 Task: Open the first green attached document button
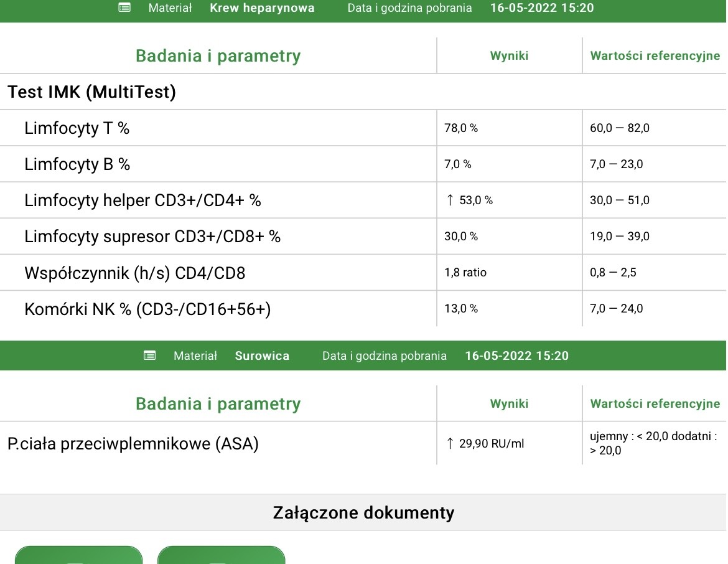tap(78, 555)
